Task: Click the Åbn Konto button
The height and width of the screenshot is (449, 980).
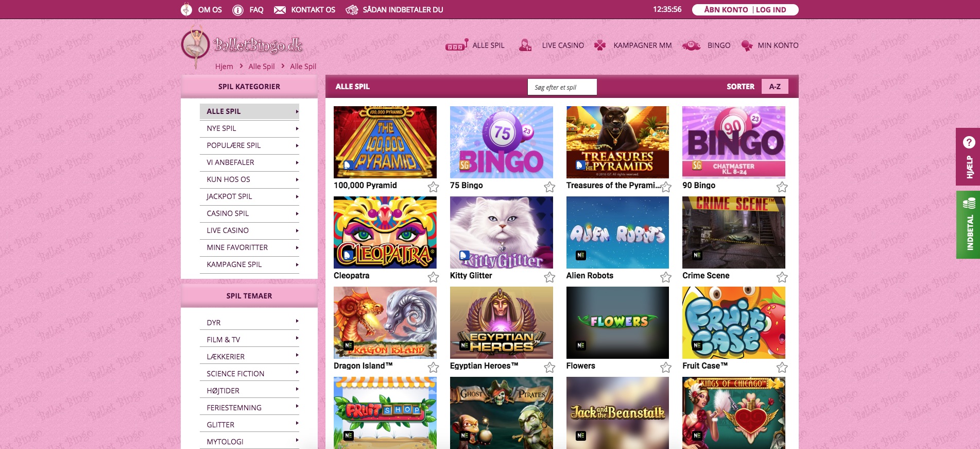Action: click(x=726, y=10)
